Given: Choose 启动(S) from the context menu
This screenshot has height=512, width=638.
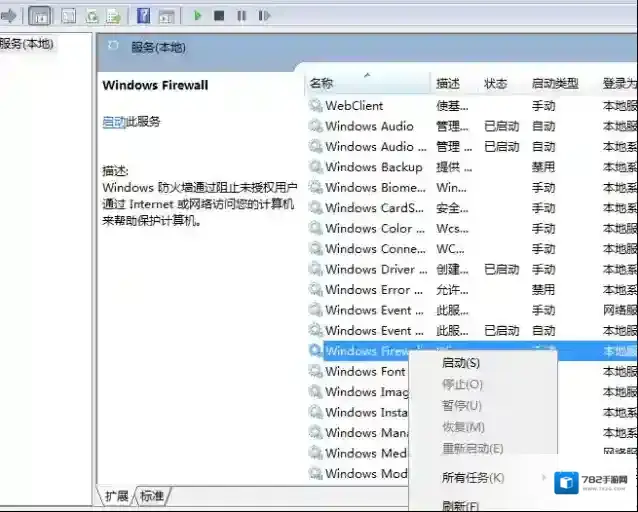Looking at the screenshot, I should tap(461, 363).
